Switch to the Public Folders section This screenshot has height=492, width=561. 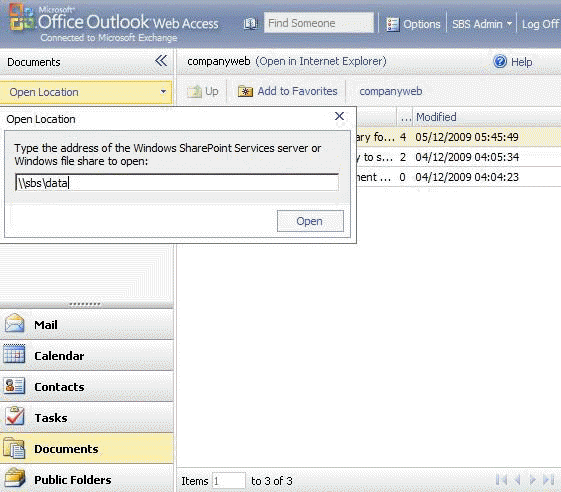87,479
